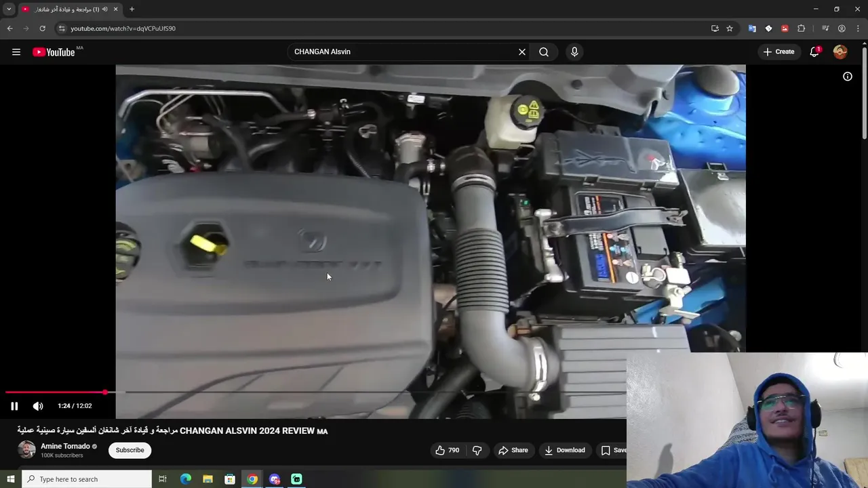This screenshot has height=488, width=868.
Task: Expand the tab search dropdown arrow
Action: (9, 9)
